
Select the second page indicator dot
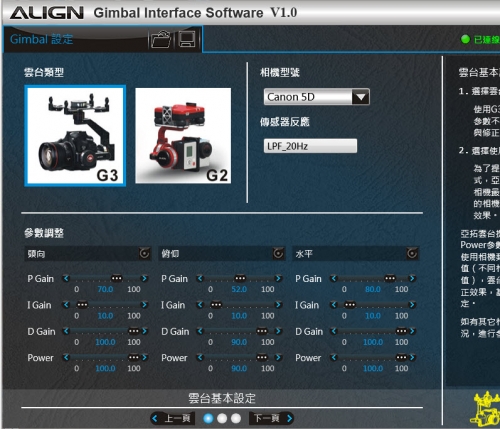pos(222,418)
